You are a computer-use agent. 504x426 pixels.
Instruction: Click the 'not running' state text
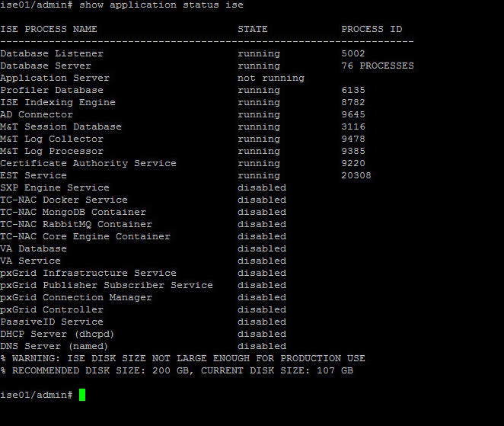[x=271, y=78]
